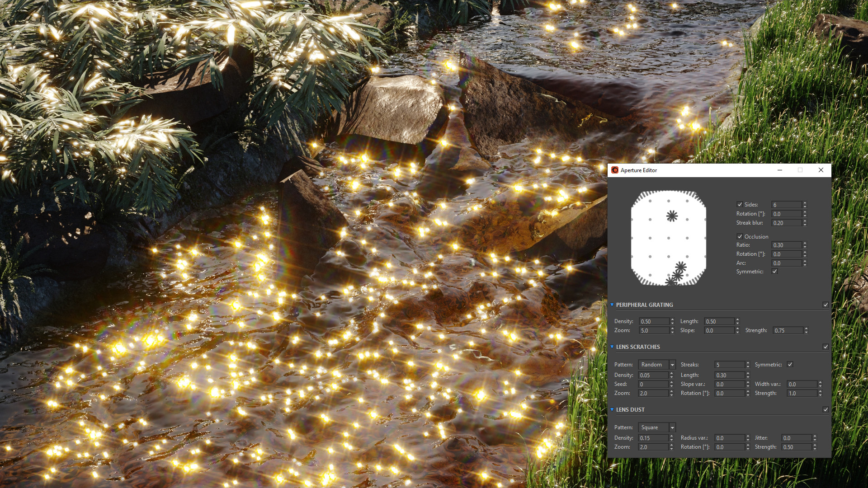Toggle the Sides checkbox
Image resolution: width=868 pixels, height=488 pixels.
(x=740, y=205)
